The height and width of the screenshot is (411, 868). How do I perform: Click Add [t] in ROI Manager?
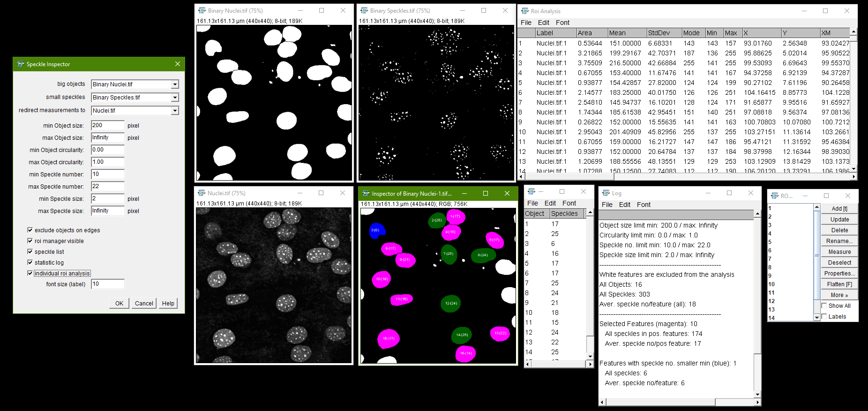(x=839, y=209)
